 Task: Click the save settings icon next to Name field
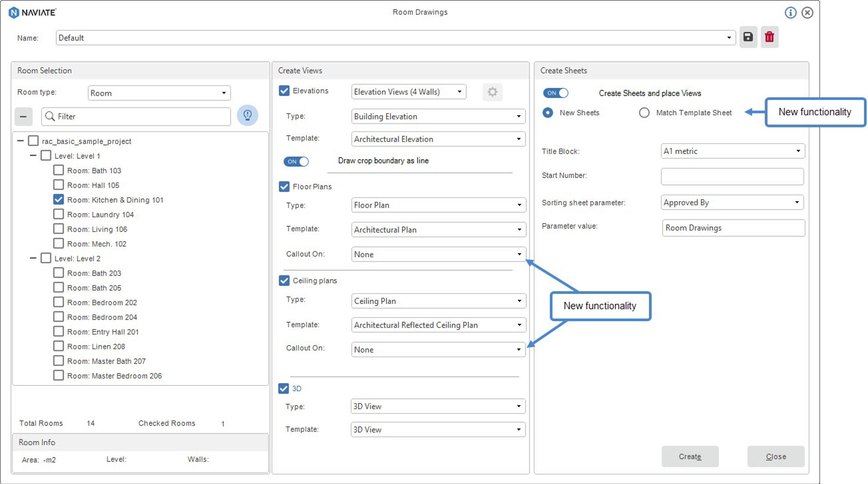(748, 37)
